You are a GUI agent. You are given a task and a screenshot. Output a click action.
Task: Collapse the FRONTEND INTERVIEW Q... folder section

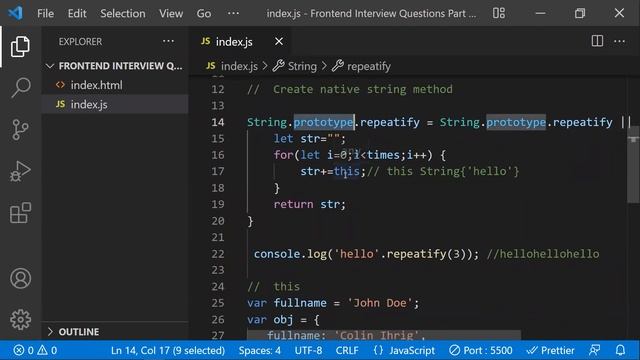click(x=115, y=66)
